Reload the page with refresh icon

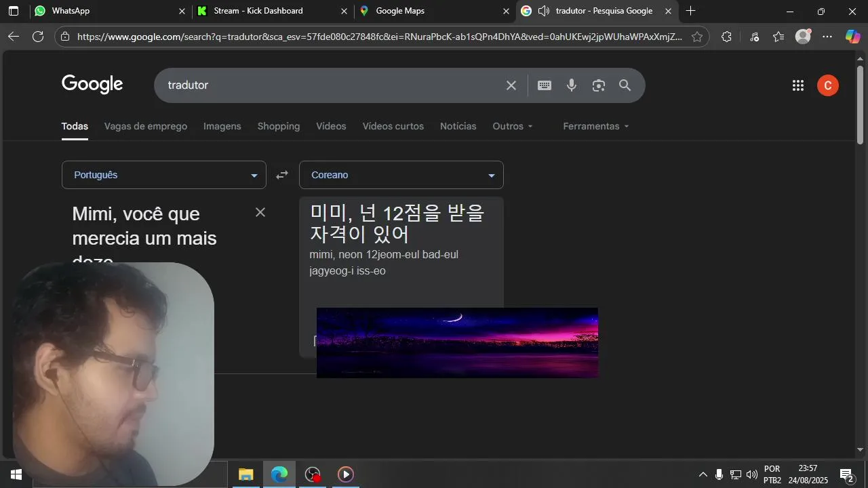pos(38,37)
